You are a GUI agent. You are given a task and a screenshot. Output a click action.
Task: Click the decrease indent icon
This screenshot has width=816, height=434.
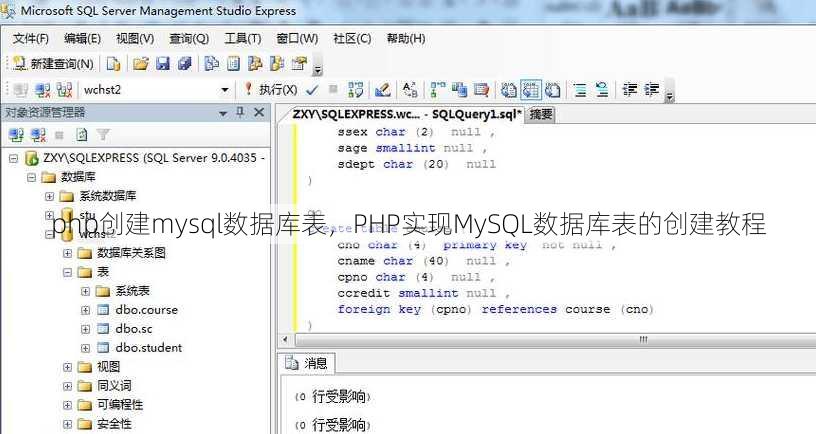[x=630, y=90]
